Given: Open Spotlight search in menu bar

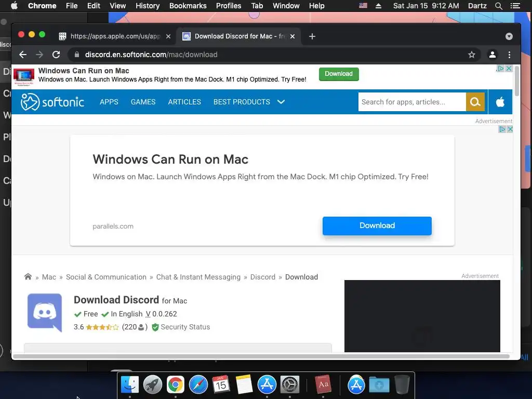Looking at the screenshot, I should coord(499,6).
